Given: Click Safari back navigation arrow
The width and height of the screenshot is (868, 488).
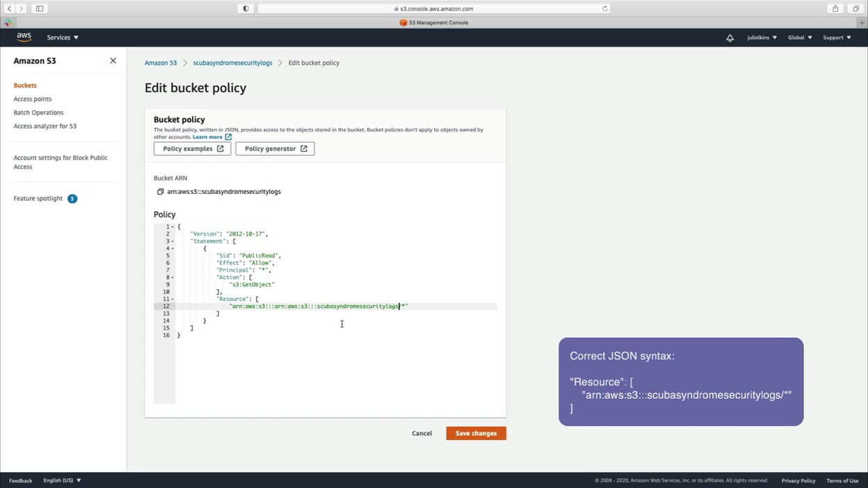Looking at the screenshot, I should tap(10, 8).
